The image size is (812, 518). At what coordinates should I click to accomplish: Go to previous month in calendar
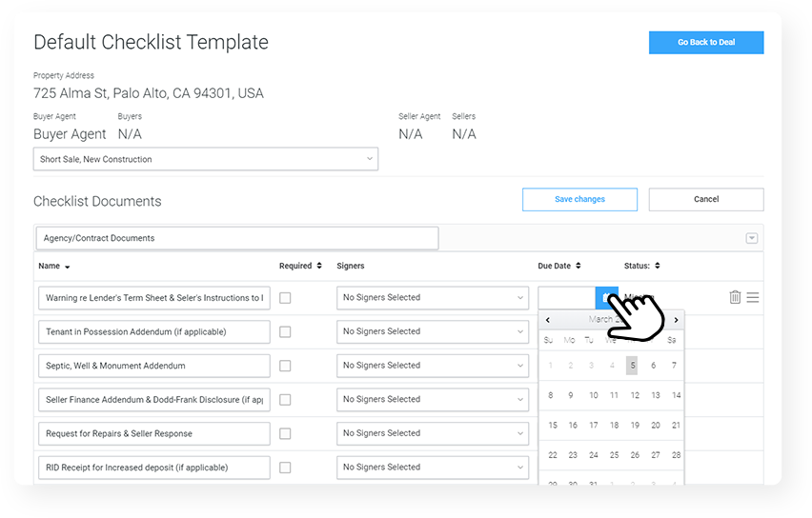click(x=548, y=320)
